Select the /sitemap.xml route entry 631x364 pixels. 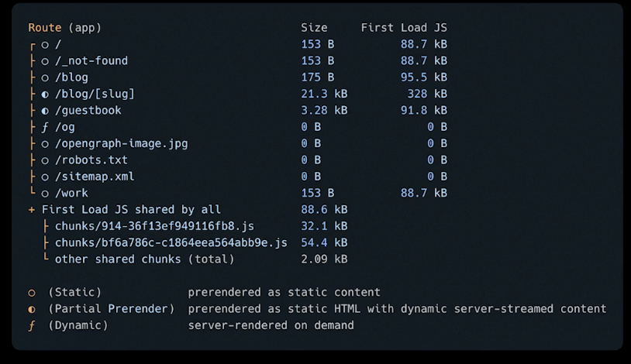pos(95,177)
